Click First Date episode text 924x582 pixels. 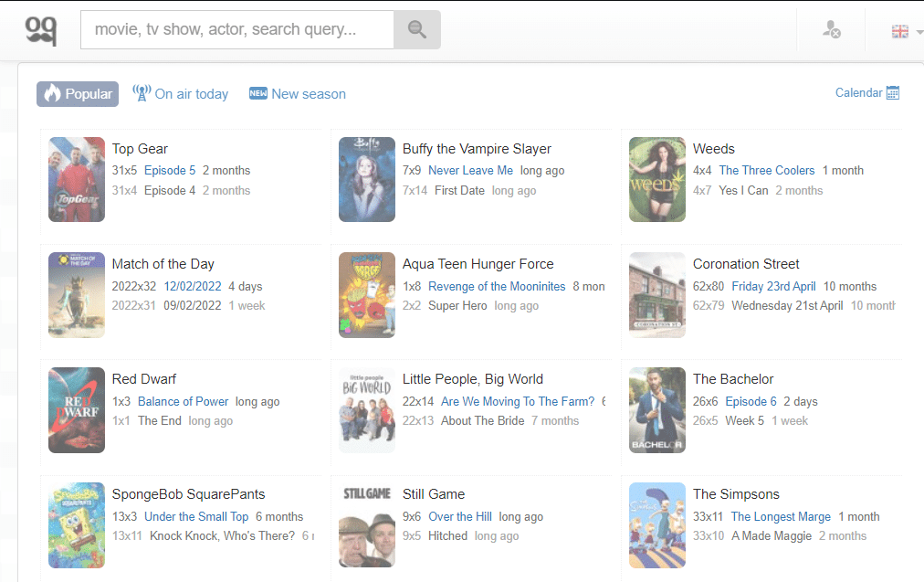tap(459, 190)
